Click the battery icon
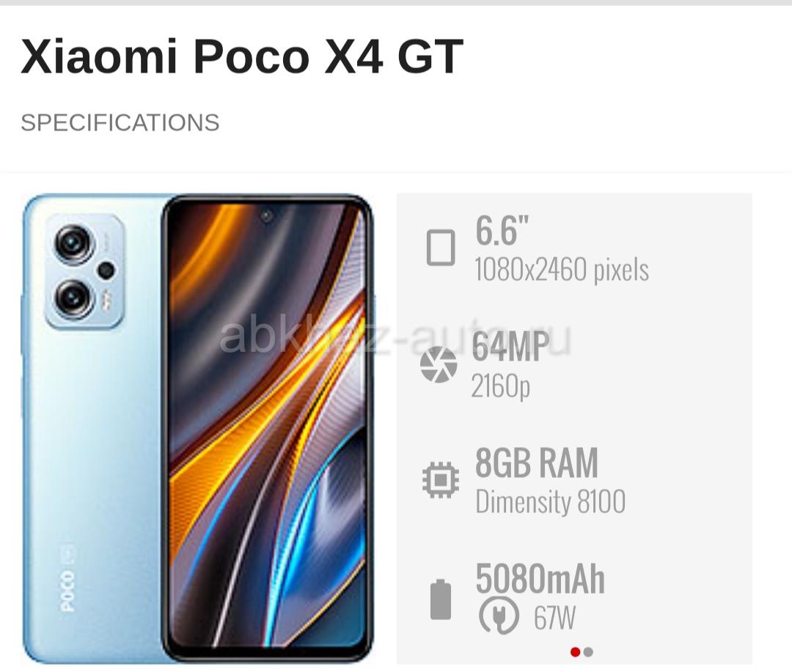This screenshot has width=792, height=672. 441,599
